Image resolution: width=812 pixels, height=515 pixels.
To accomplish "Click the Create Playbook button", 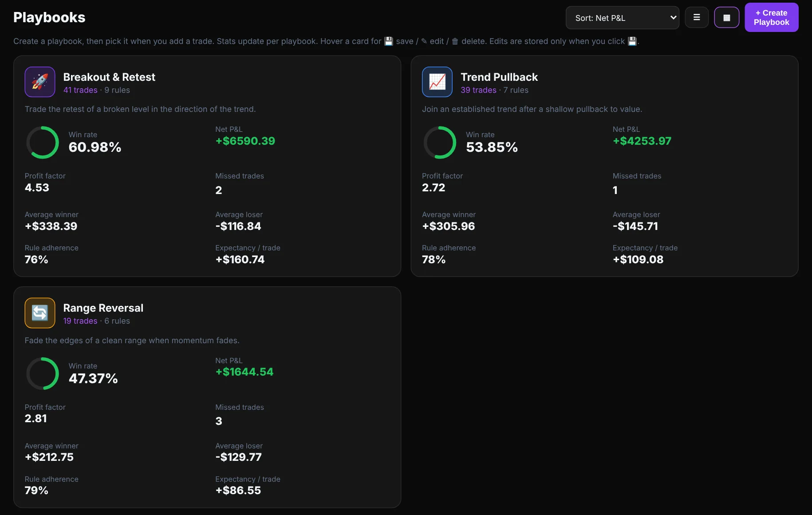I will [x=772, y=17].
